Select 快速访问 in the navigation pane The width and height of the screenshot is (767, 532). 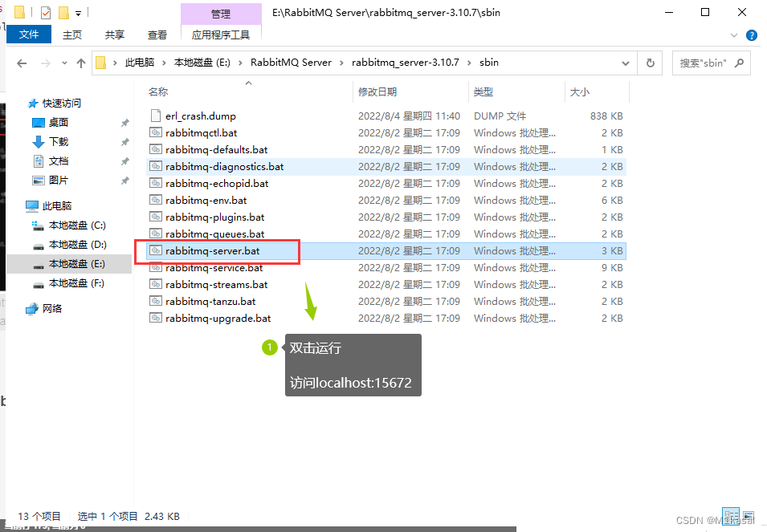click(x=62, y=103)
